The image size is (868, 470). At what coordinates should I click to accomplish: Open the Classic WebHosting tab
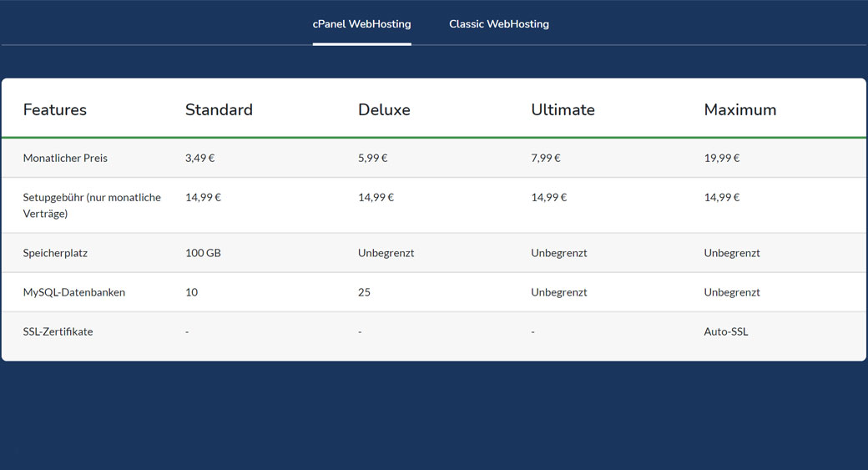pos(498,24)
